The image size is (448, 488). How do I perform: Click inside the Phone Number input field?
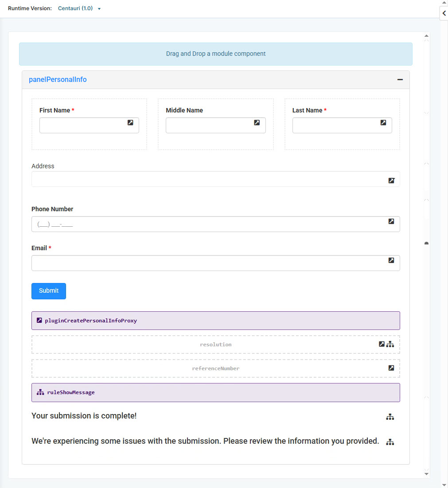pos(177,224)
